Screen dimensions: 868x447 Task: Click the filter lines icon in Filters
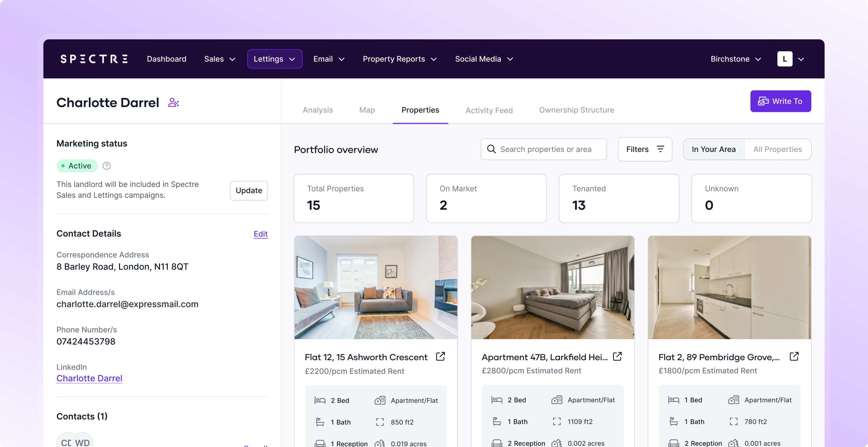click(x=660, y=149)
